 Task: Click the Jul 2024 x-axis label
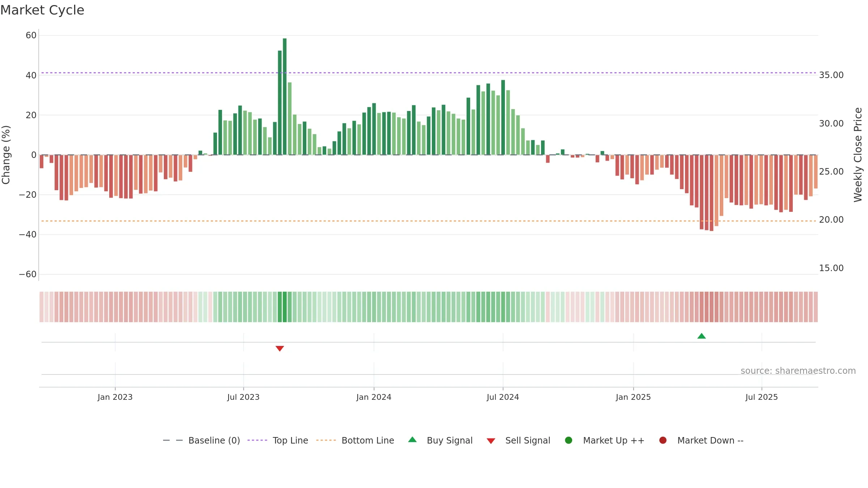point(503,397)
